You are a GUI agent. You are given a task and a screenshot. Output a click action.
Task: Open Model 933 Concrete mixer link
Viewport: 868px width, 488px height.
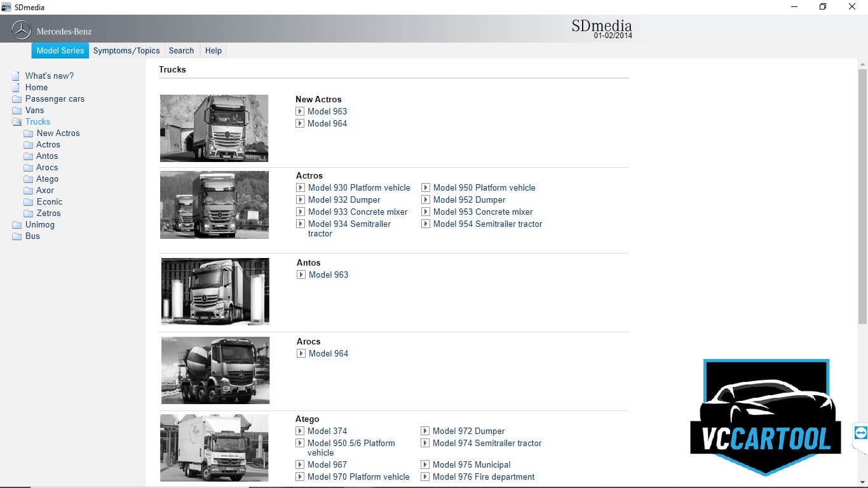(x=358, y=212)
